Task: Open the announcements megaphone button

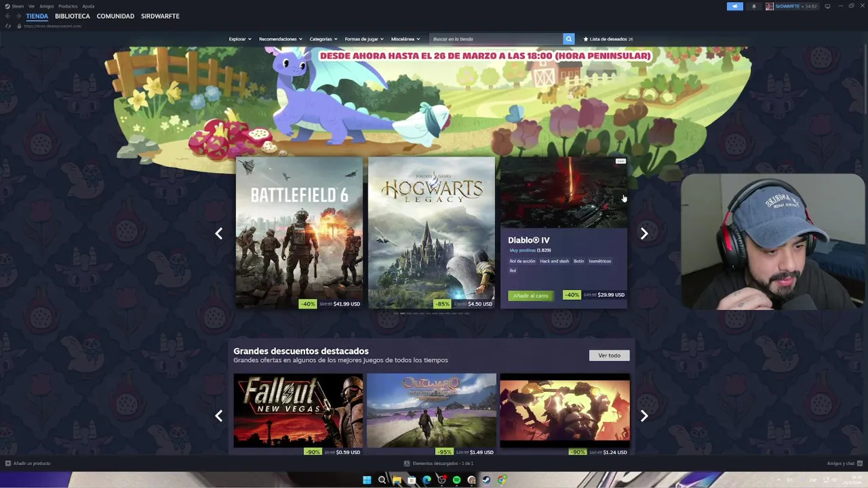Action: [x=735, y=6]
